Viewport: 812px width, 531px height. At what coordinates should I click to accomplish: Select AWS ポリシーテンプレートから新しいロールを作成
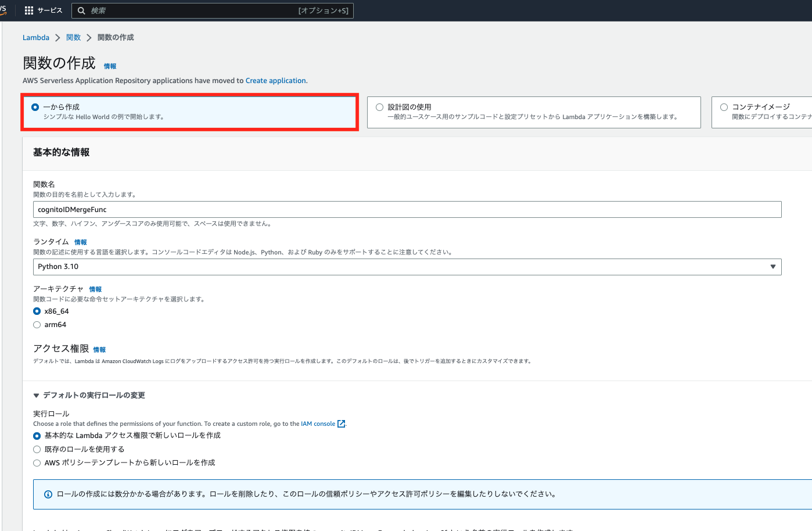(37, 463)
